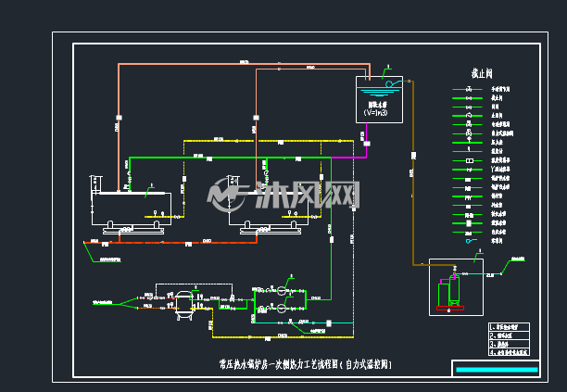Select the cyan bar in the title block

[497, 370]
